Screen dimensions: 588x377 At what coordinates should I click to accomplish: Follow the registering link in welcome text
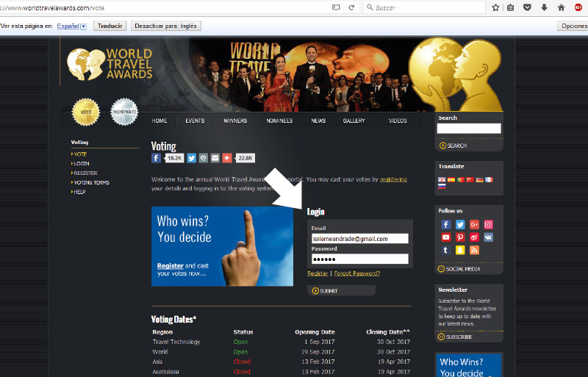click(x=393, y=179)
